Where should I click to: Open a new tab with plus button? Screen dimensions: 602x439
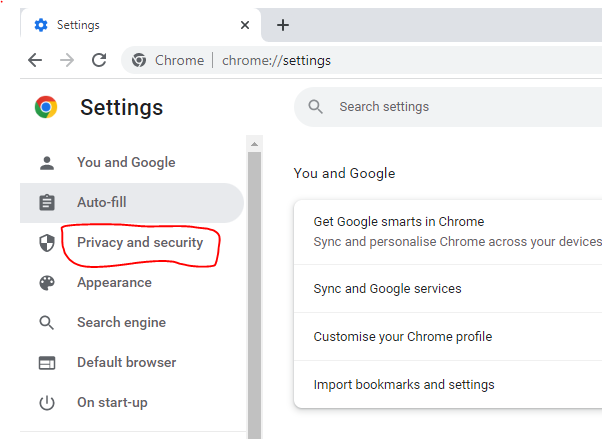(x=283, y=25)
